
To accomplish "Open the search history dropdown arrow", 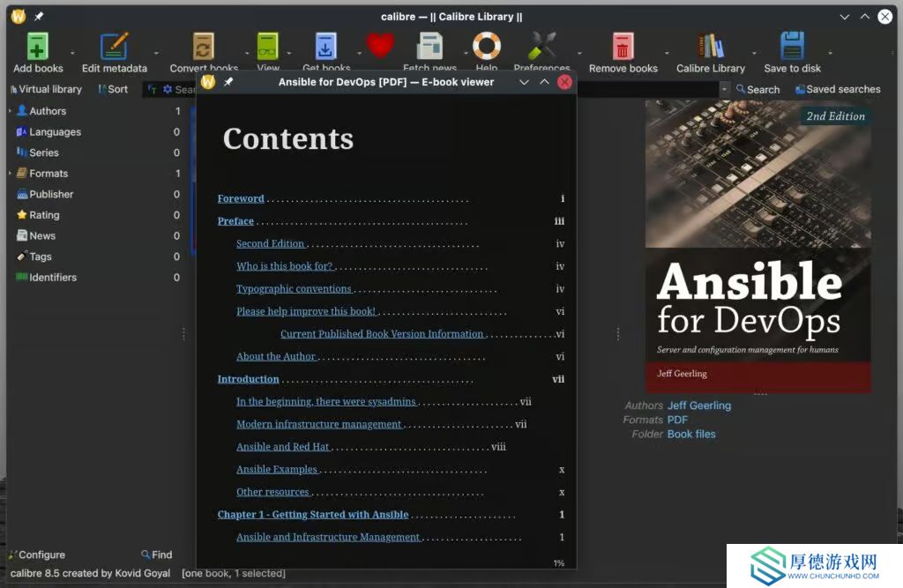I will click(x=724, y=89).
